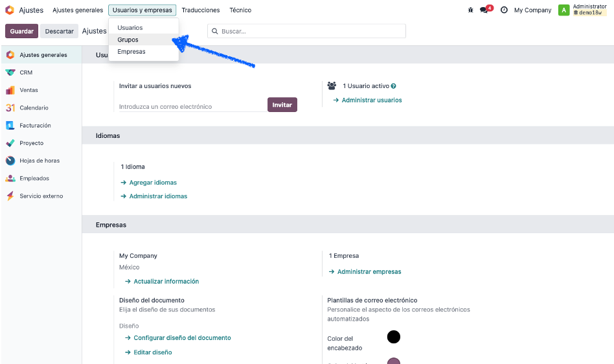
Task: Open the My Company switcher
Action: (532, 10)
